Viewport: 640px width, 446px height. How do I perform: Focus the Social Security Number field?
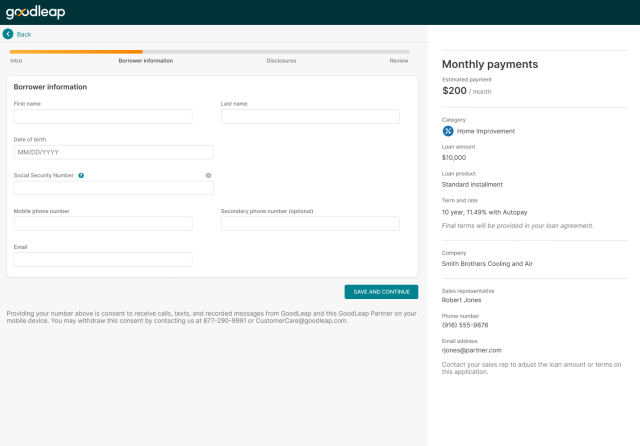click(113, 188)
